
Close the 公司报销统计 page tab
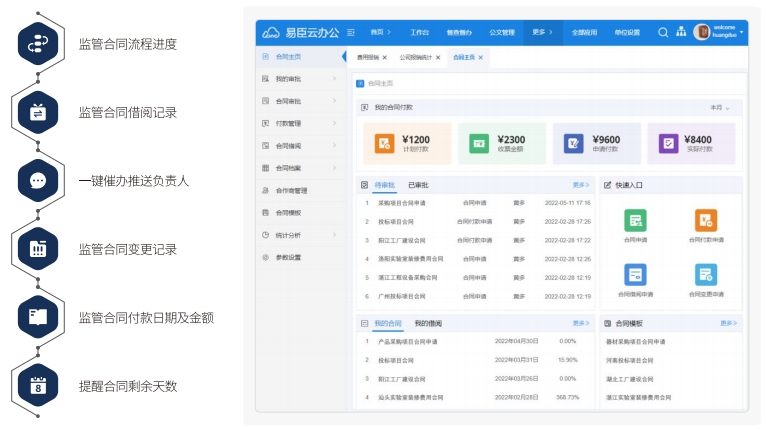point(438,58)
